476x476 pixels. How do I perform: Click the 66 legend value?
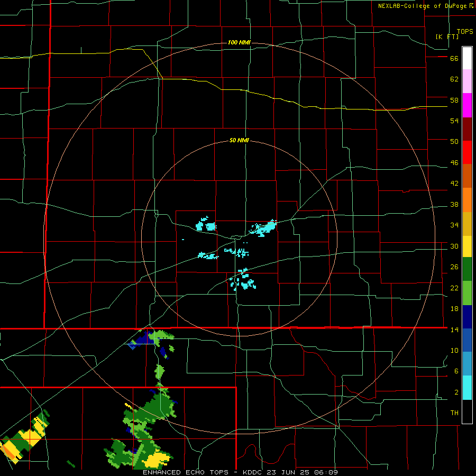[x=454, y=59]
